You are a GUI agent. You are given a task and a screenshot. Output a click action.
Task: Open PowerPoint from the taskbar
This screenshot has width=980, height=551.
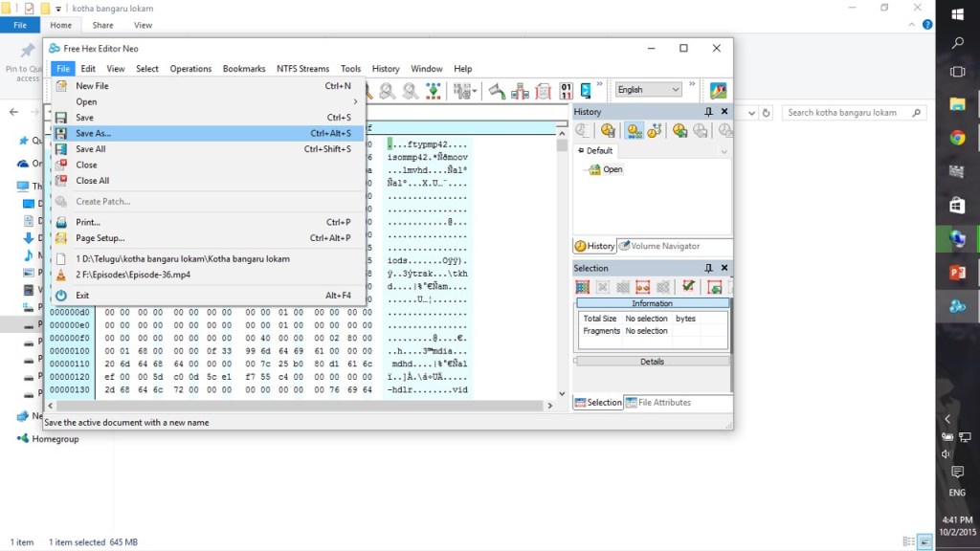tap(957, 273)
